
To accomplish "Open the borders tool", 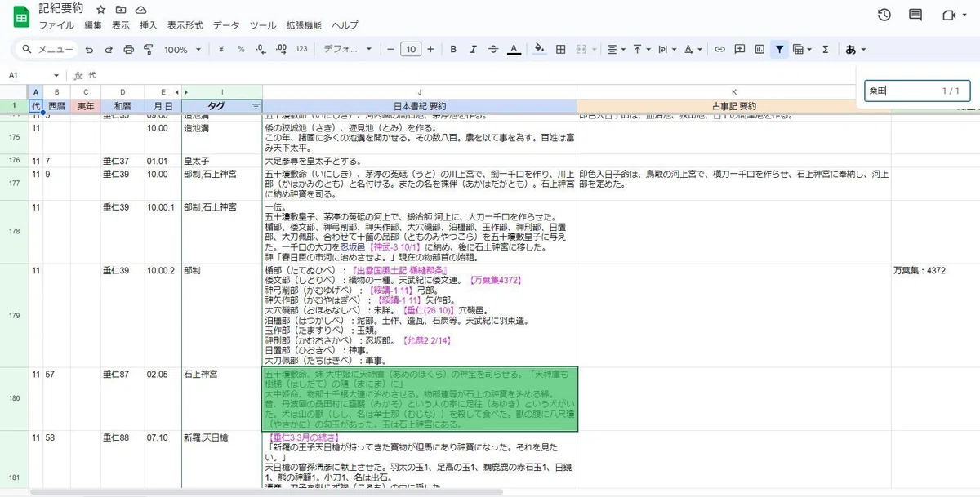I will click(x=561, y=50).
